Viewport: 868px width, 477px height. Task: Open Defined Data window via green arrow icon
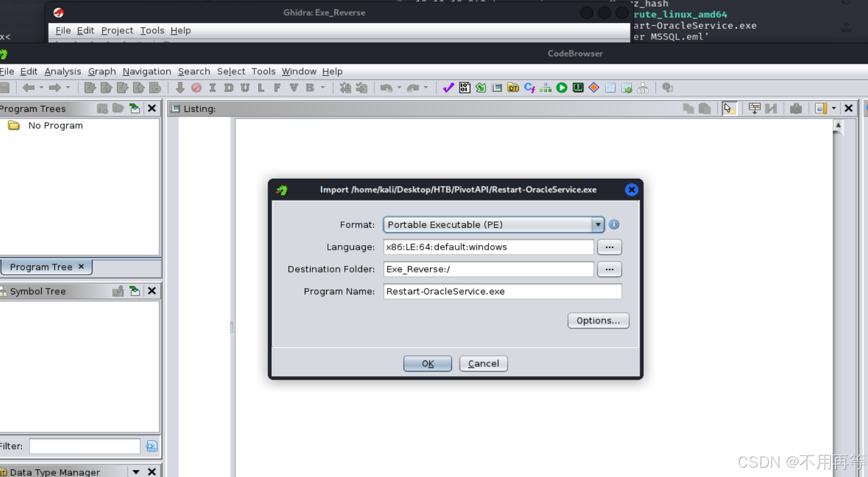click(x=481, y=88)
